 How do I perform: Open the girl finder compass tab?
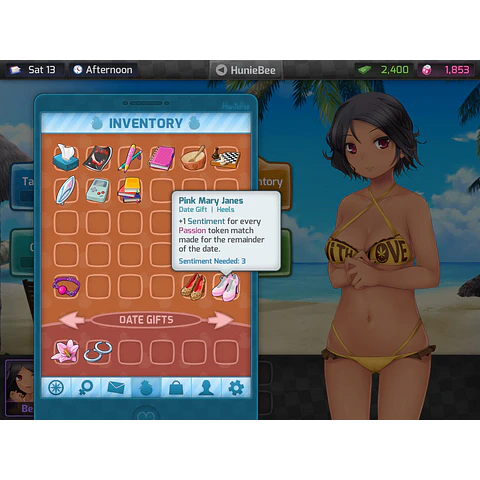(56, 388)
